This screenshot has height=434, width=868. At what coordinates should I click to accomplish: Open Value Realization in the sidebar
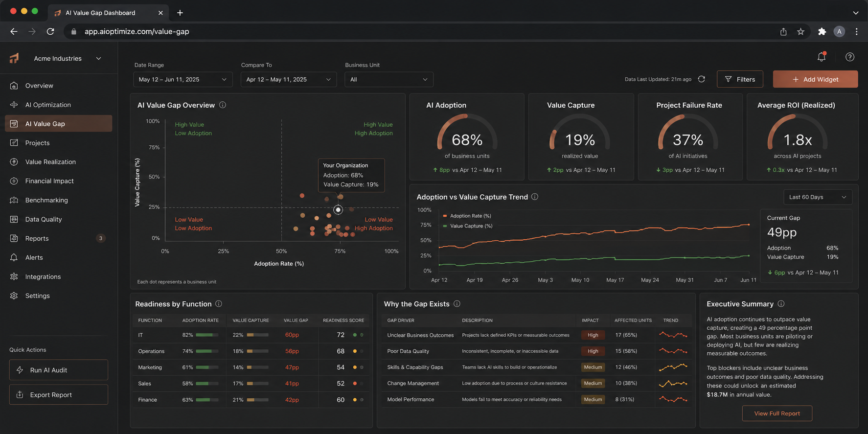[x=58, y=162]
